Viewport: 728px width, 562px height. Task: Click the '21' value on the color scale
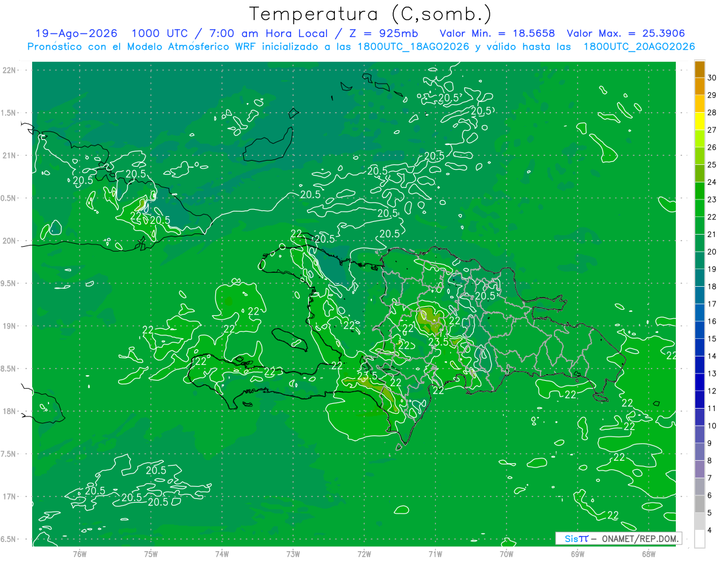tap(712, 234)
